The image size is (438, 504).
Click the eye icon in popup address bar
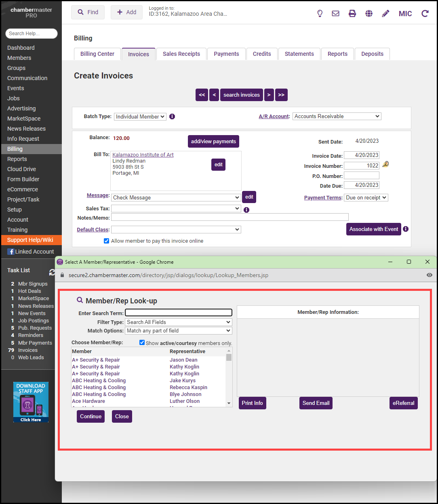(429, 275)
